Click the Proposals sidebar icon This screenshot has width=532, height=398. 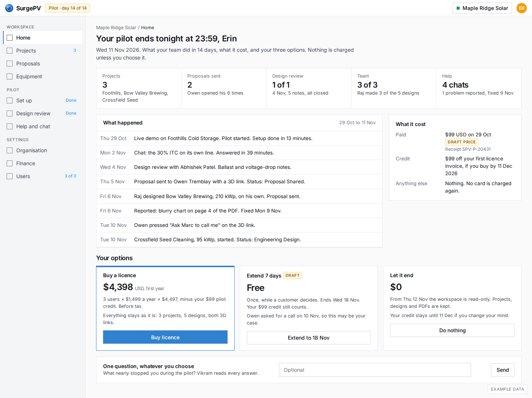click(10, 64)
